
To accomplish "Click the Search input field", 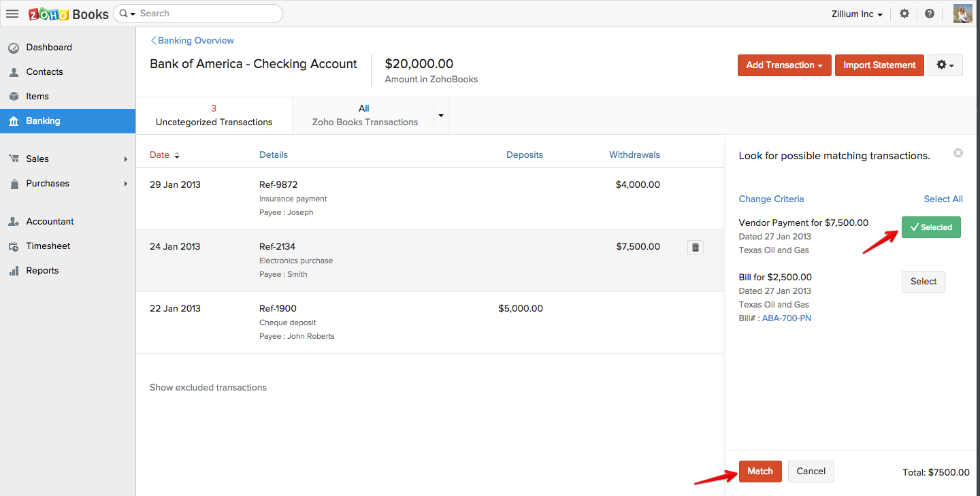I will point(204,14).
